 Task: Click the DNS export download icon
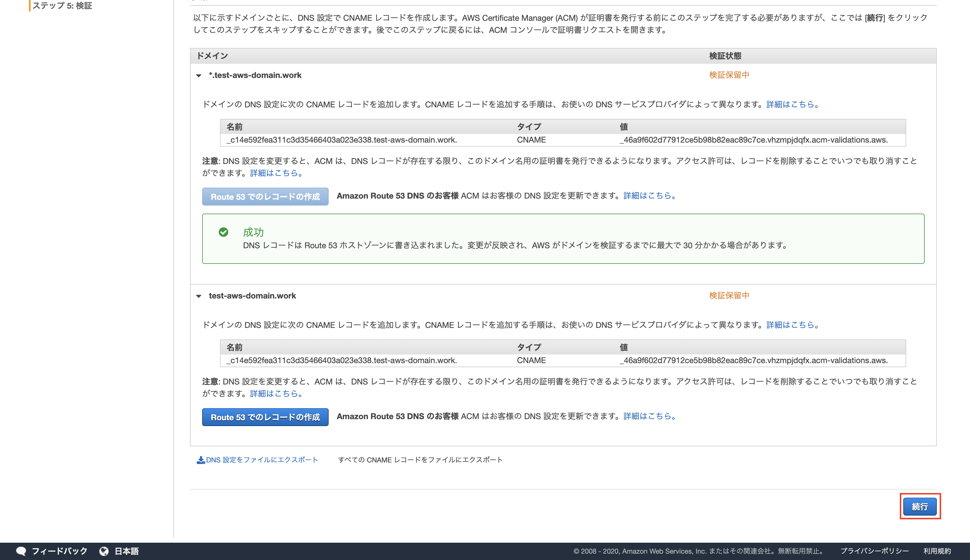pos(200,460)
